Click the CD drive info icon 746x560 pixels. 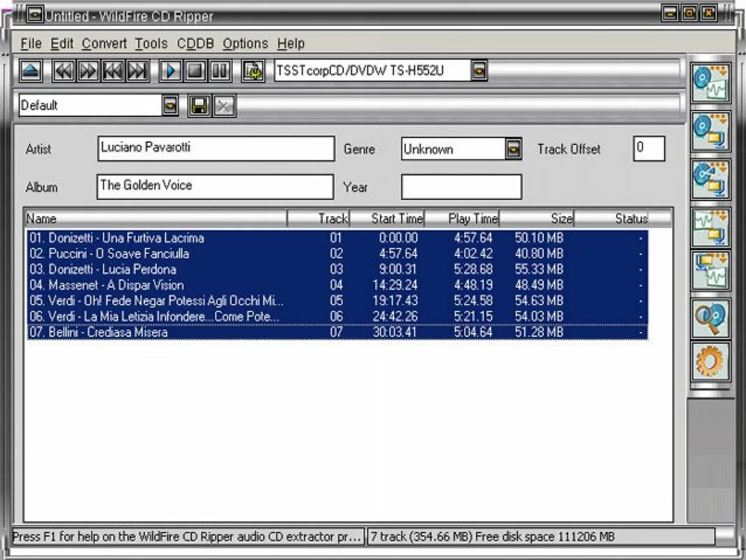pos(253,71)
